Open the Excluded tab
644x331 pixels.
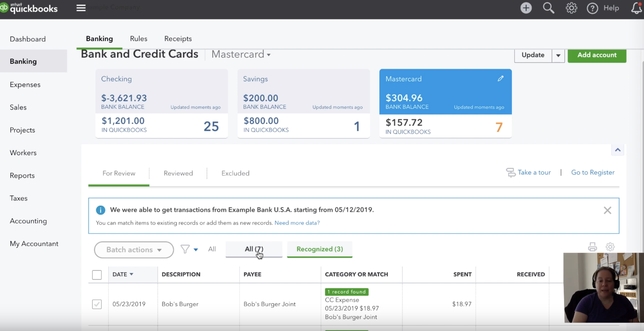click(x=235, y=173)
